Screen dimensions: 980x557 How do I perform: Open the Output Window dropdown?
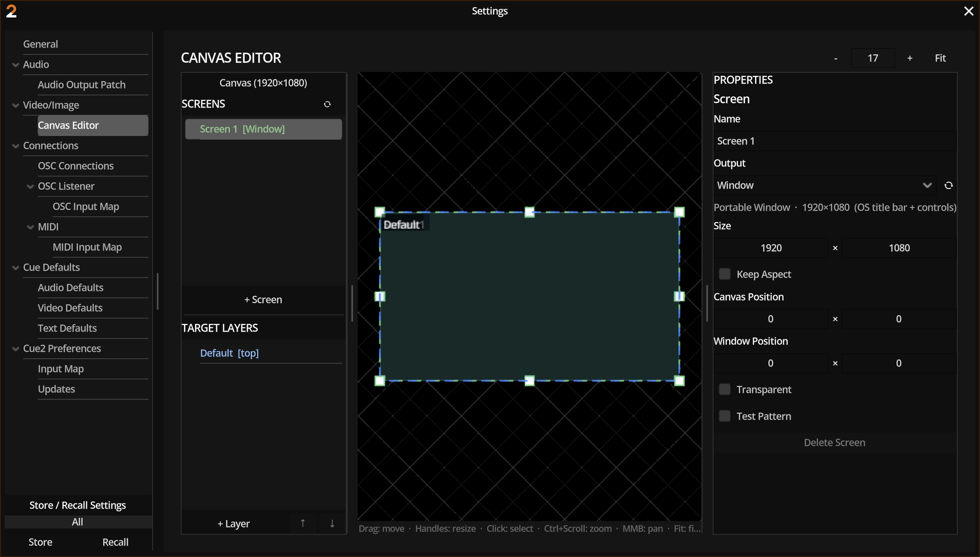tap(825, 185)
